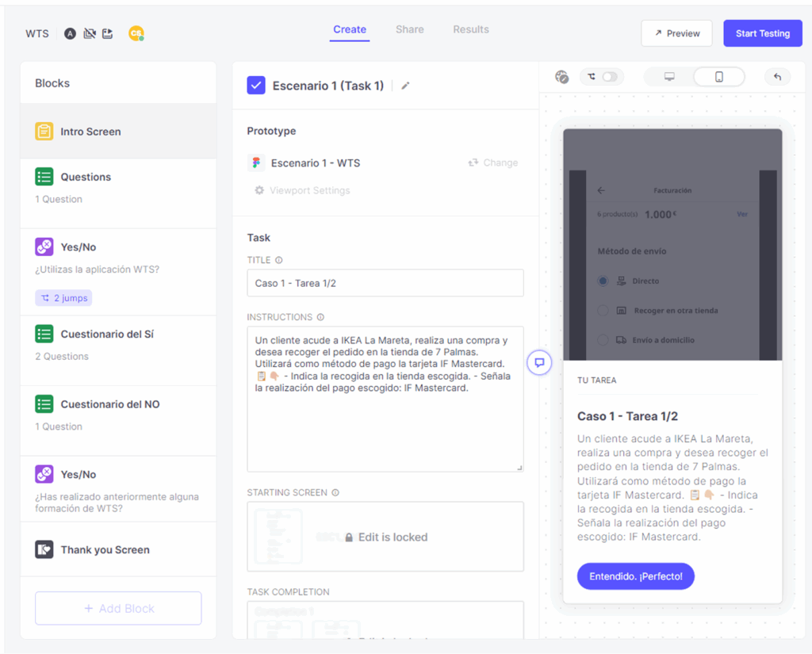Open the 2 jumps tag under Yes/No block
This screenshot has width=812, height=654.
pos(63,298)
